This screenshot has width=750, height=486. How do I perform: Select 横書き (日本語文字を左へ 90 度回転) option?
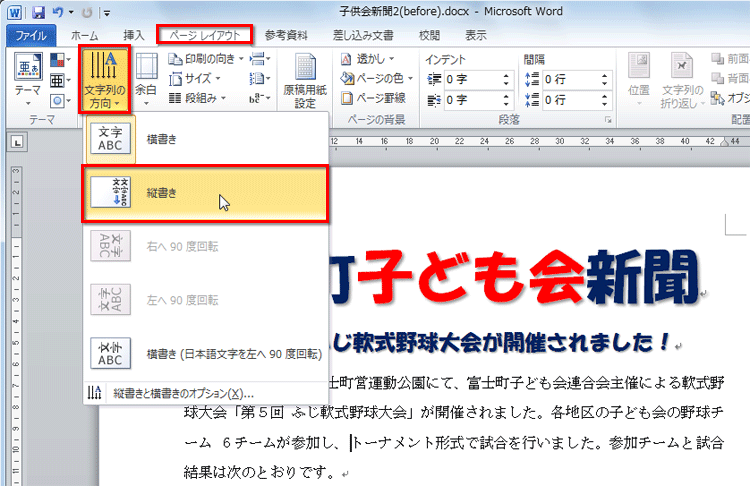pyautogui.click(x=205, y=354)
